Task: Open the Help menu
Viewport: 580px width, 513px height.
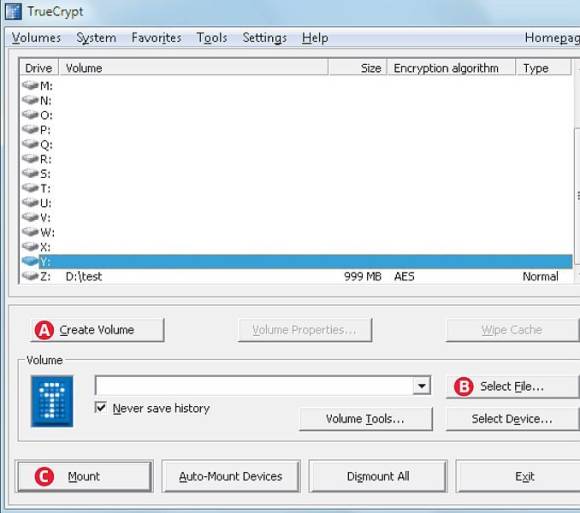Action: point(315,38)
